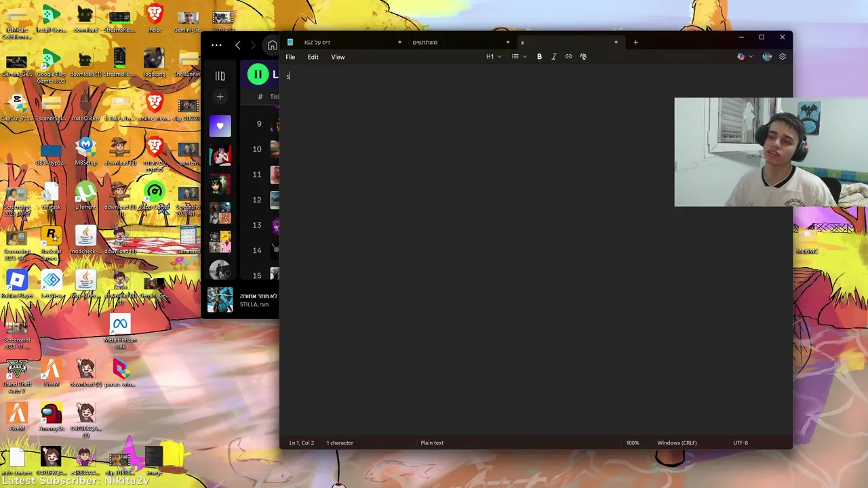Select the AutoClicker desktop icon
Screen dimensions: 868x488
click(85, 107)
